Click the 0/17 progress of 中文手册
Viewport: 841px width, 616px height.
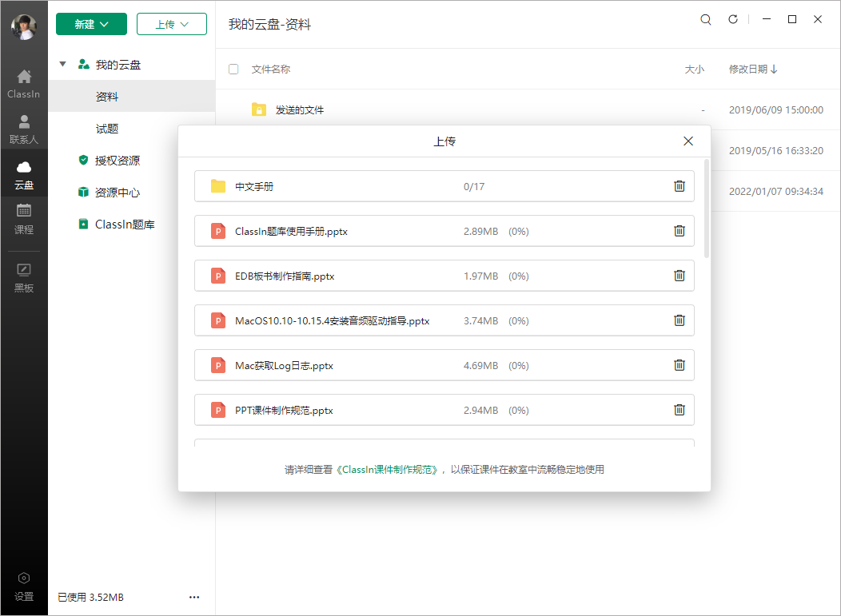474,187
